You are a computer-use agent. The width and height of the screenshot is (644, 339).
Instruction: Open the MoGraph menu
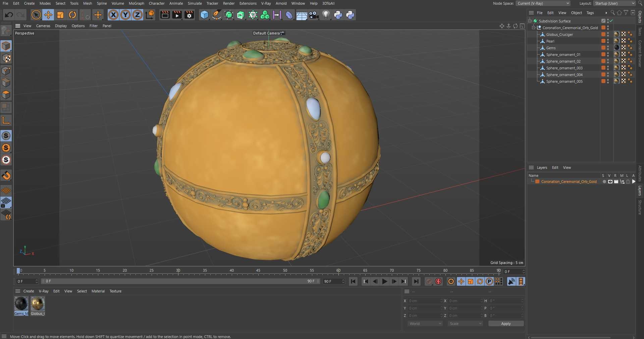[136, 3]
